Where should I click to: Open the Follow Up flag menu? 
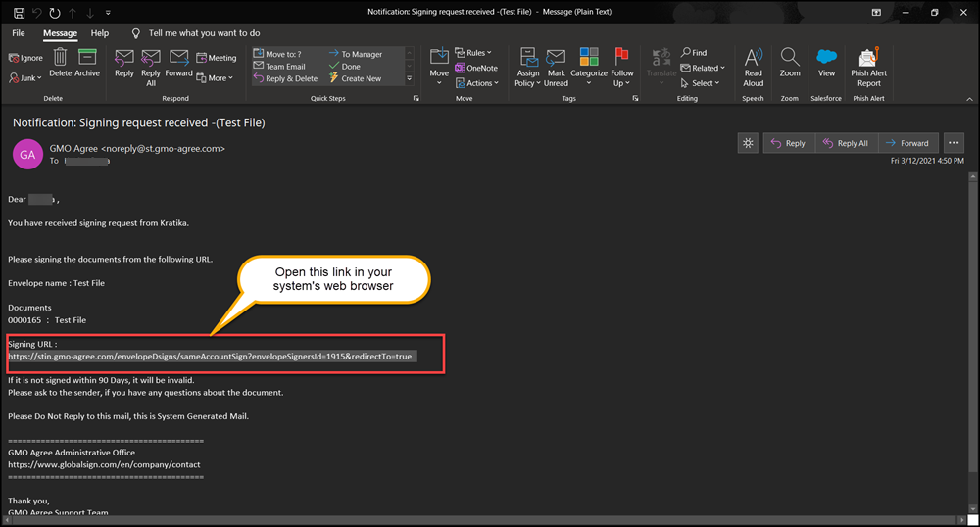622,67
